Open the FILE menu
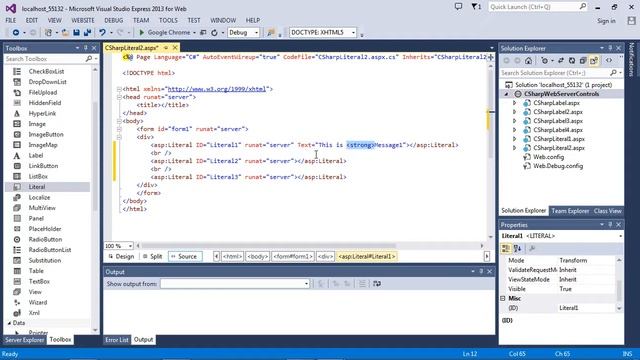Image resolution: width=640 pixels, height=360 pixels. [x=11, y=20]
